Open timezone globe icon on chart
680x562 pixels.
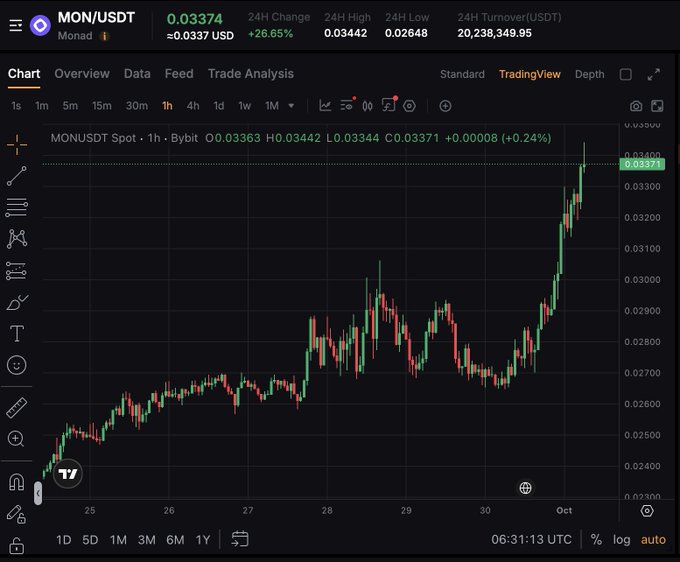pos(526,488)
